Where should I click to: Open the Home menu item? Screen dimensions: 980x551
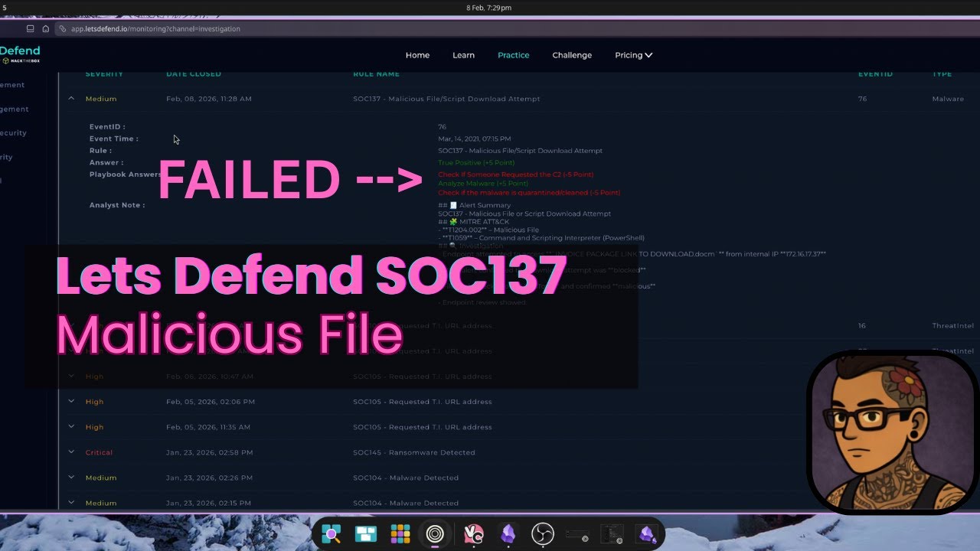tap(417, 55)
